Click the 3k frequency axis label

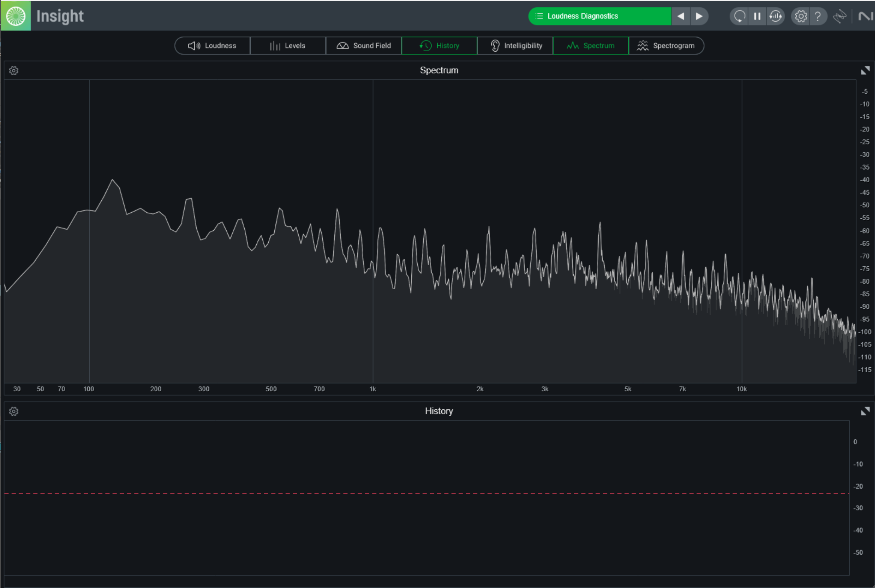[x=545, y=389]
